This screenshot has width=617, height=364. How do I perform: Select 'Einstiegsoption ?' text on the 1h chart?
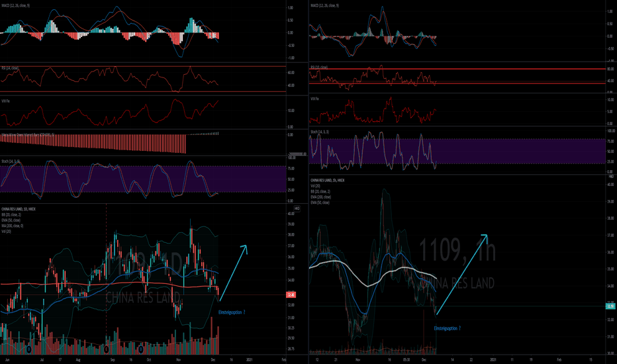click(x=448, y=328)
